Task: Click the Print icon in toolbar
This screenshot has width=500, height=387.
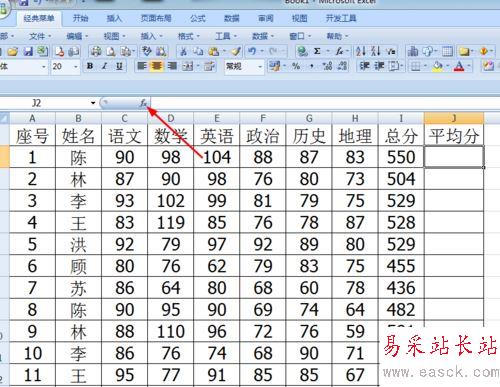Action: coord(96,51)
